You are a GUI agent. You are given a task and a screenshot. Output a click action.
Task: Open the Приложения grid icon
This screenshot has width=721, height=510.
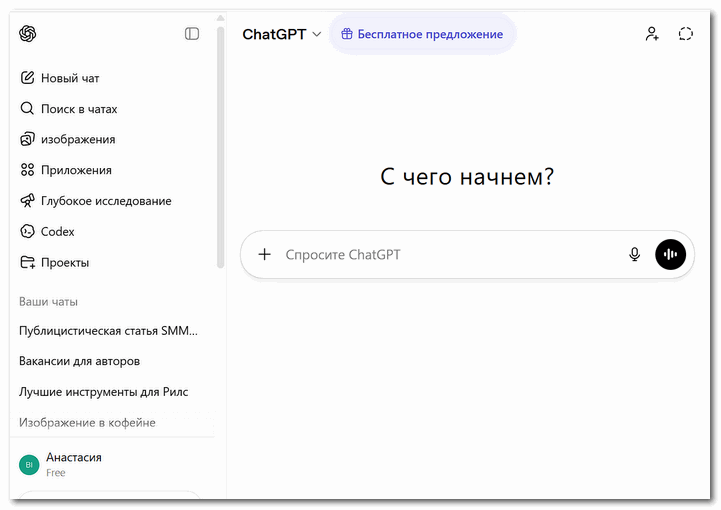pos(28,170)
